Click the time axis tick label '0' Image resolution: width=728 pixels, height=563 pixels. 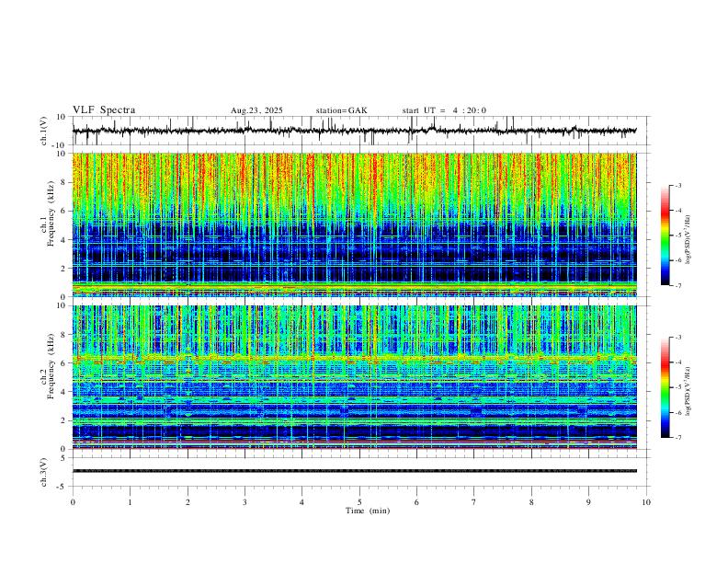73,502
